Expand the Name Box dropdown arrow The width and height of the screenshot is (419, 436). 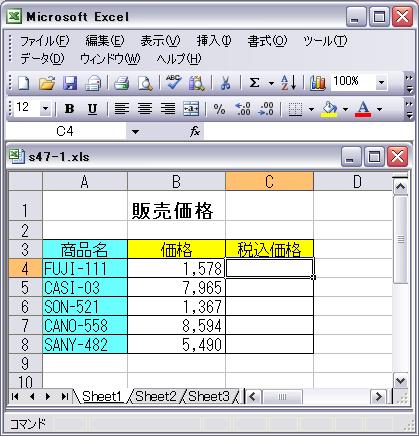pos(135,132)
